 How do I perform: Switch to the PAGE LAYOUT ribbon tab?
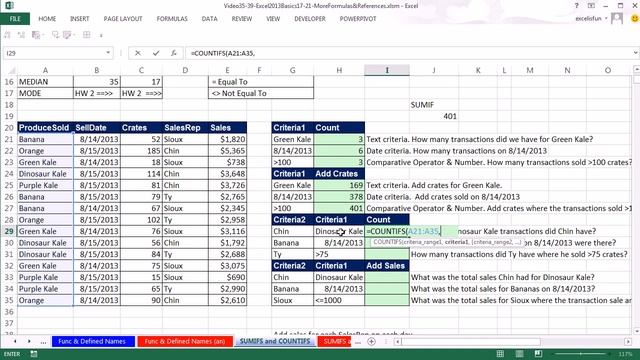pos(123,19)
